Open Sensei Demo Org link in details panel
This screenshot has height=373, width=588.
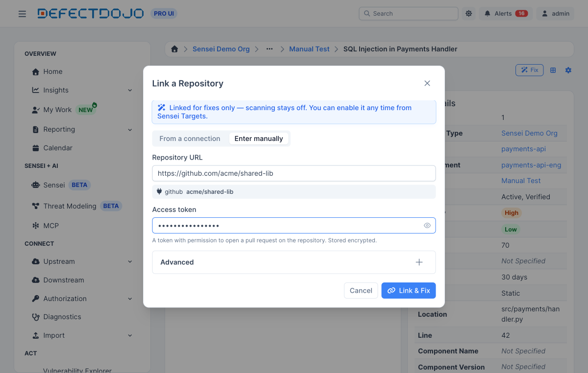[x=529, y=133]
